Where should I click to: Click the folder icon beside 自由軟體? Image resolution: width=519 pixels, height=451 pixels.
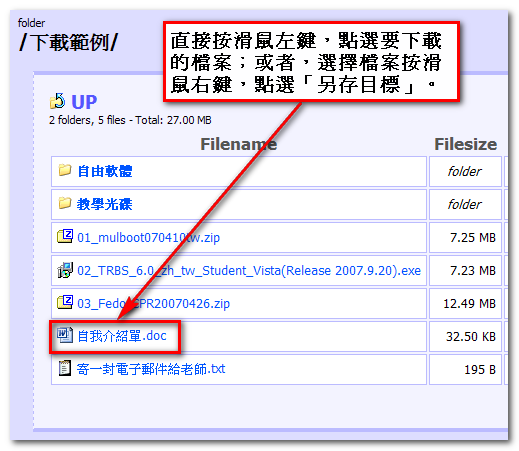tap(65, 170)
